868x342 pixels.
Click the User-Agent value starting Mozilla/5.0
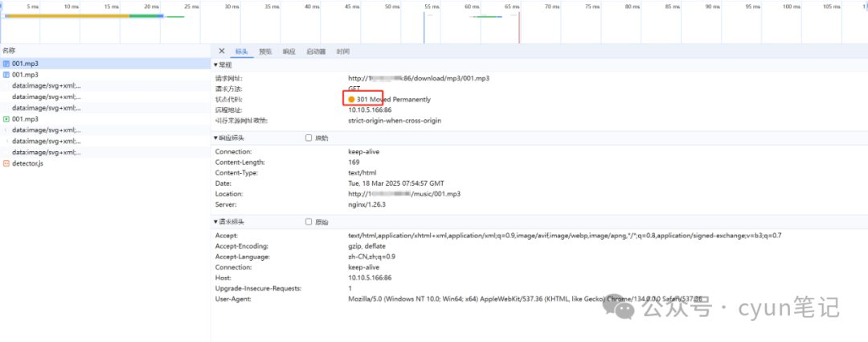pos(525,299)
